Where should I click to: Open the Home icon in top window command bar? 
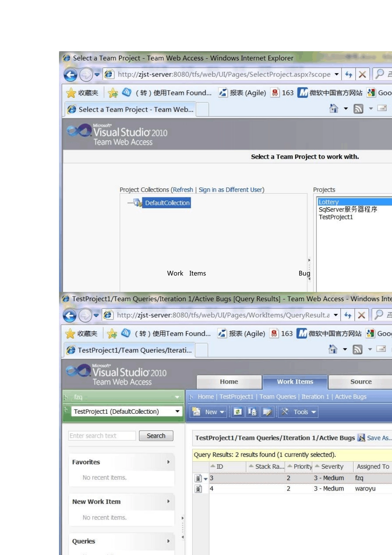334,109
